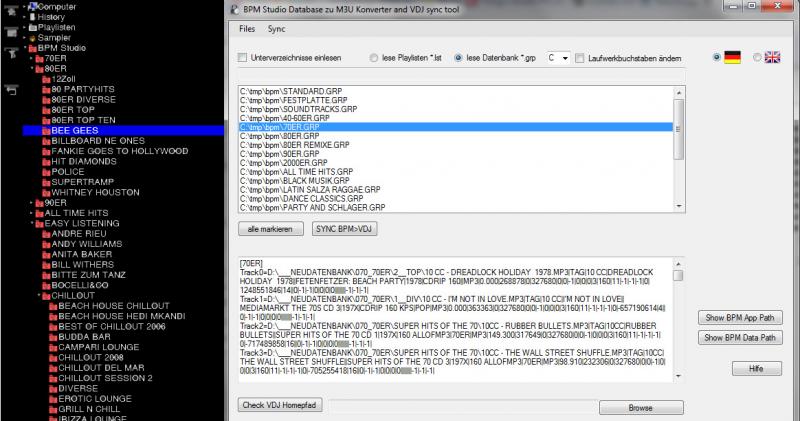
Task: Click the converter window title icon
Action: click(x=234, y=9)
